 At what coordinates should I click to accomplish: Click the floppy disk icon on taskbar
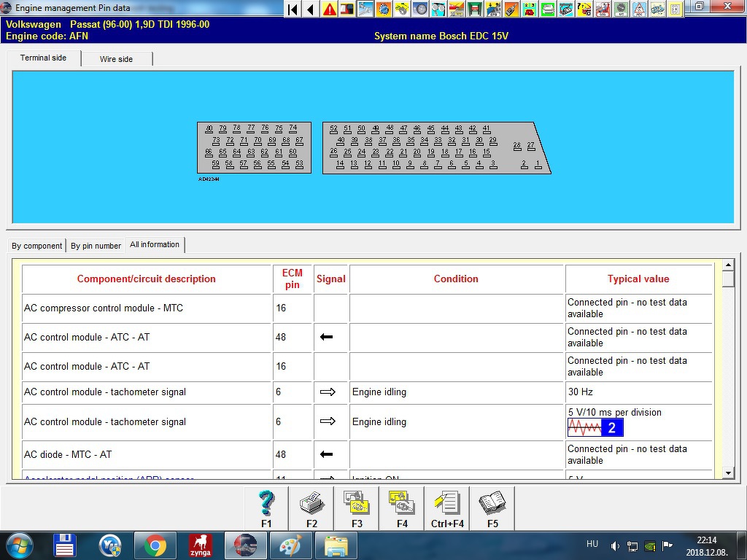65,545
